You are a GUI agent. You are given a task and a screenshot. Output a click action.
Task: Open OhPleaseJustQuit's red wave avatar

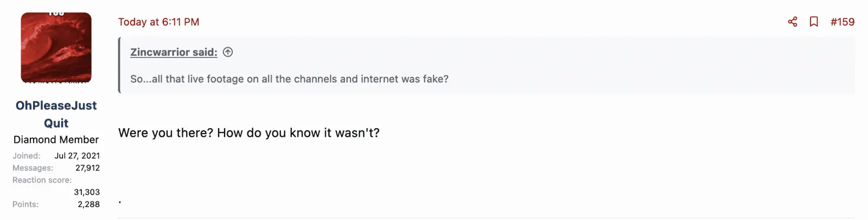(56, 48)
